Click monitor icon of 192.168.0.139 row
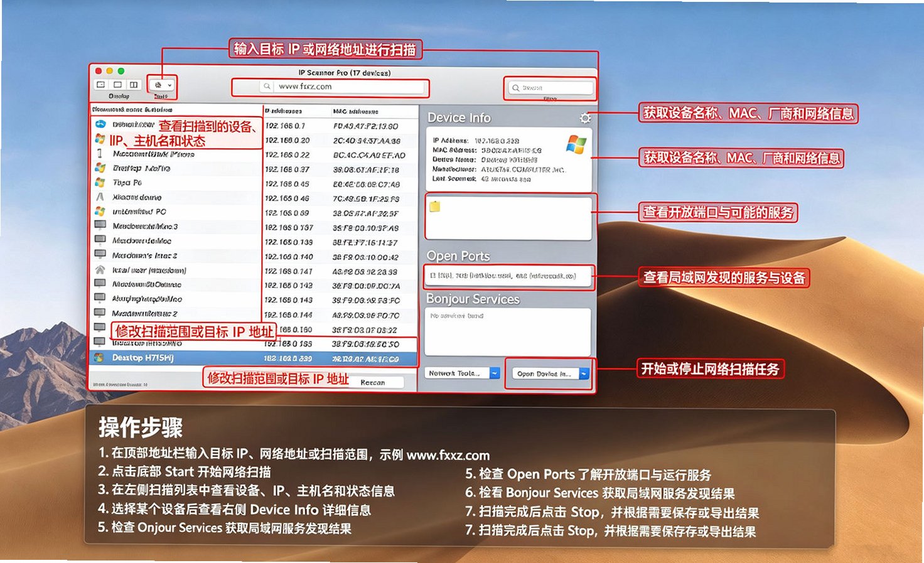The width and height of the screenshot is (924, 563). point(100,240)
